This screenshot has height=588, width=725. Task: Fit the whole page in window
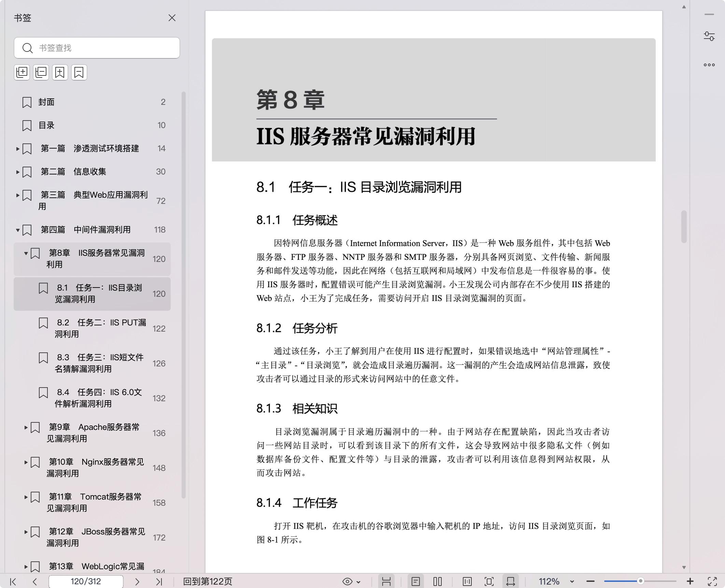click(x=489, y=582)
